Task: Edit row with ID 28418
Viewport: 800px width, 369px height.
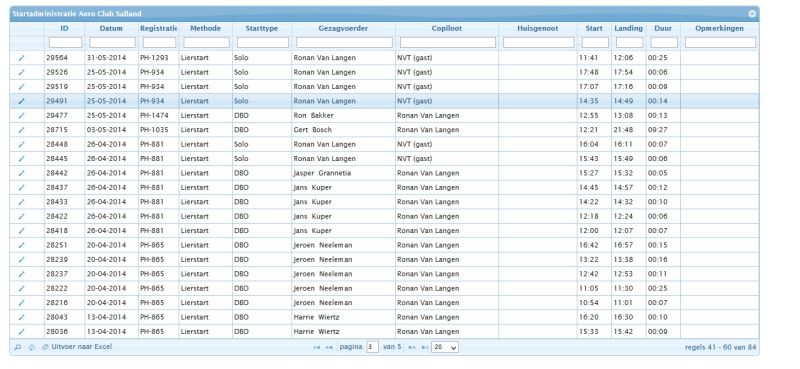Action: [x=21, y=231]
